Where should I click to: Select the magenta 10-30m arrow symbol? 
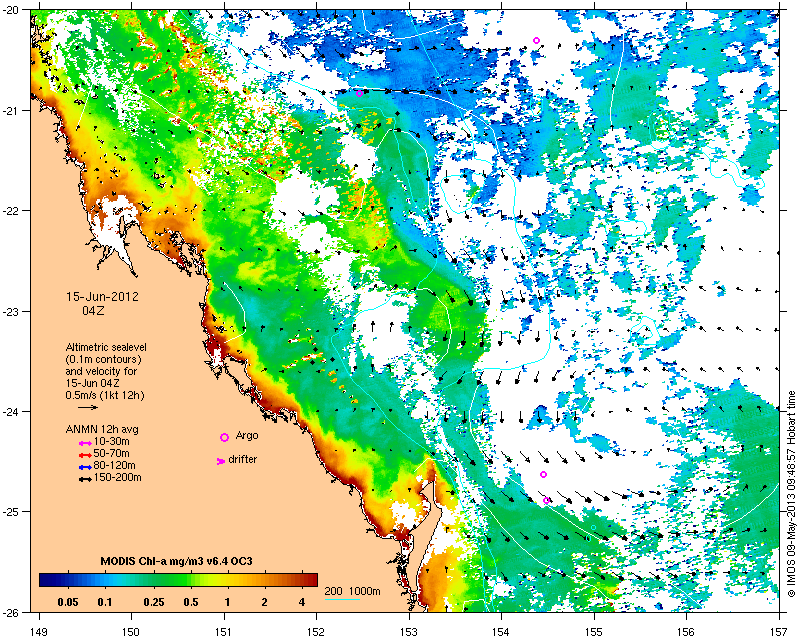click(x=85, y=442)
